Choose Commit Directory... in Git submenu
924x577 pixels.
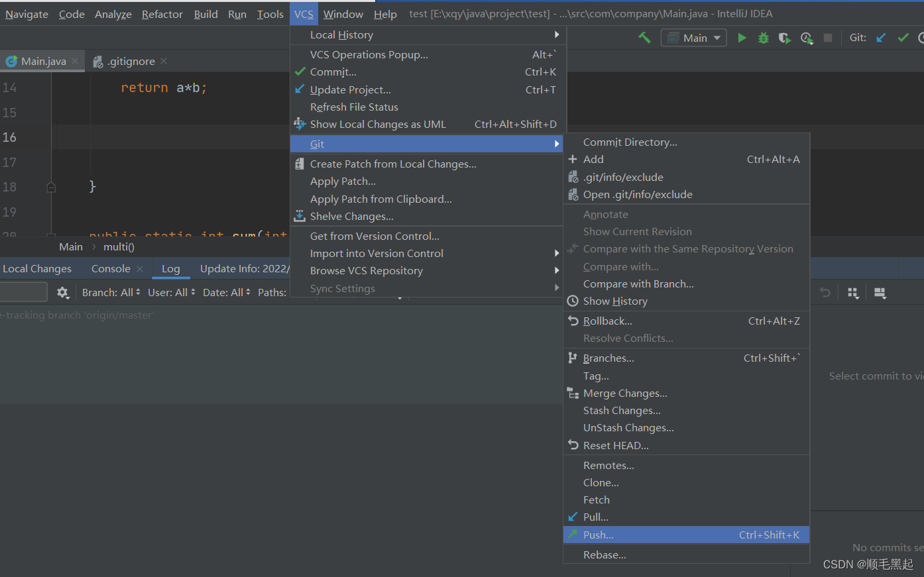(686, 142)
